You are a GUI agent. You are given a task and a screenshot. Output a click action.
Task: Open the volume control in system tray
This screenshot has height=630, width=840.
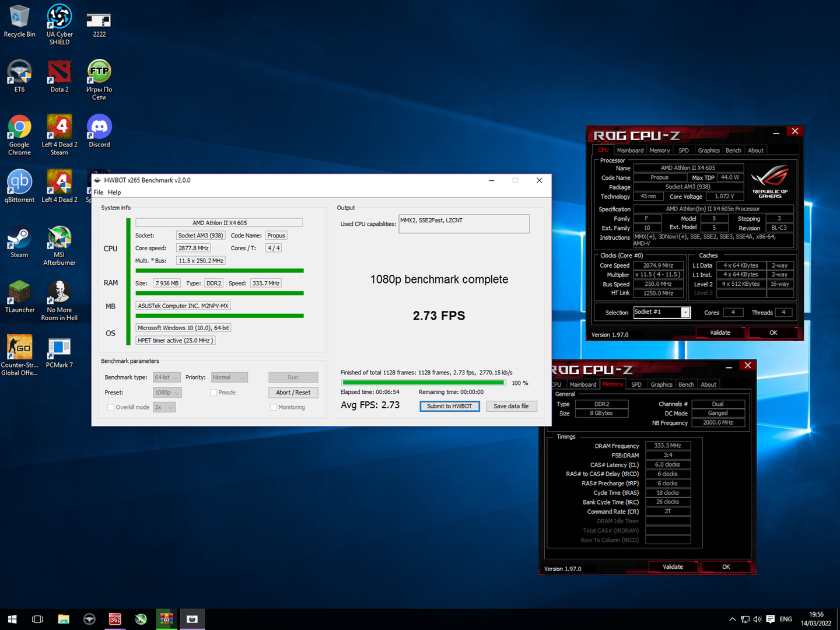tap(757, 619)
